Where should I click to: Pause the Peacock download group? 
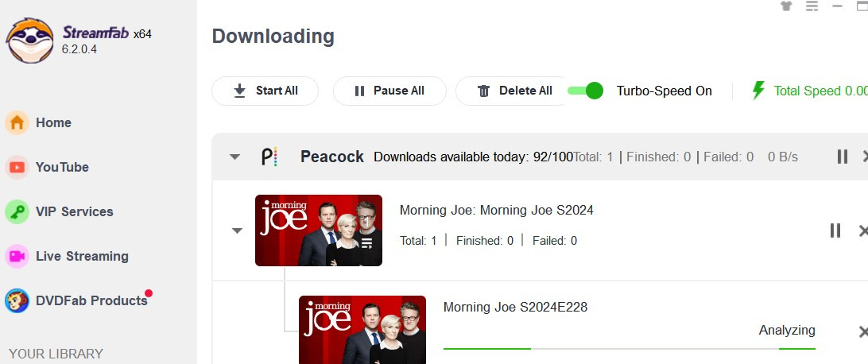pos(842,157)
